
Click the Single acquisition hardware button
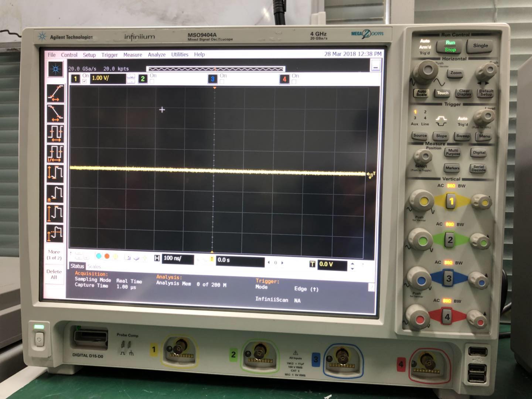pyautogui.click(x=480, y=46)
